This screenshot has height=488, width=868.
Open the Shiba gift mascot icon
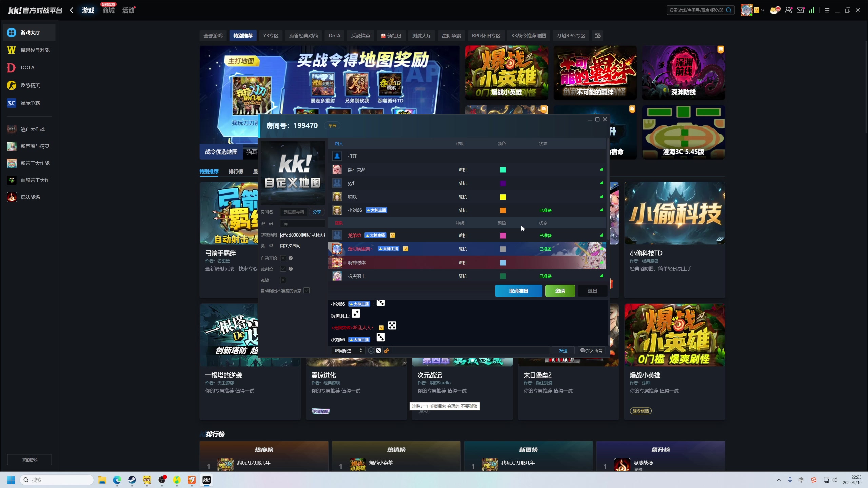click(x=775, y=10)
